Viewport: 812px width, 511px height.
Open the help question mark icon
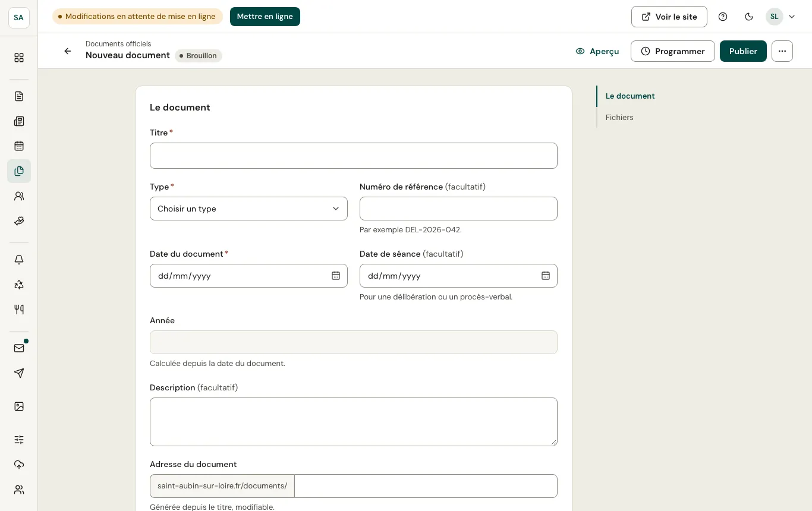[x=723, y=17]
